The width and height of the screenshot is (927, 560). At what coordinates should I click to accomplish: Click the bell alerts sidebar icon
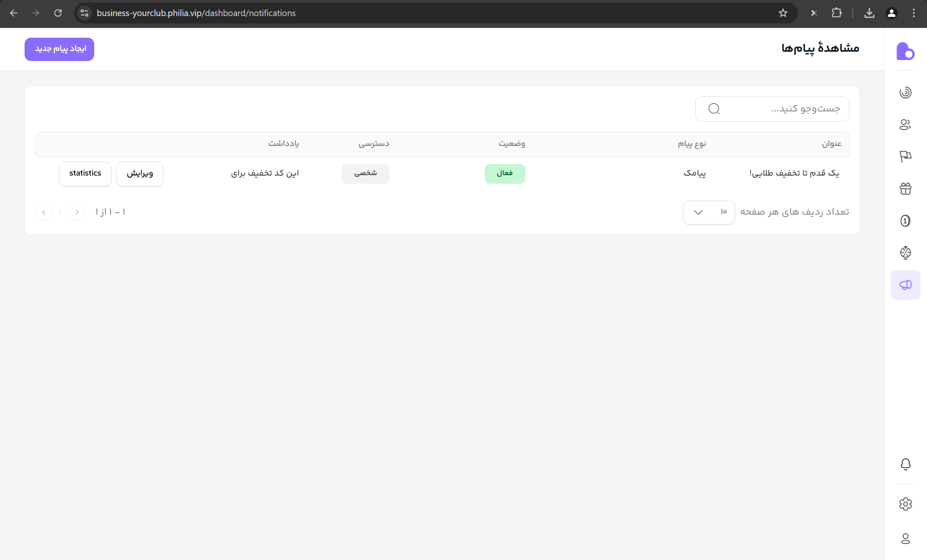click(x=905, y=464)
